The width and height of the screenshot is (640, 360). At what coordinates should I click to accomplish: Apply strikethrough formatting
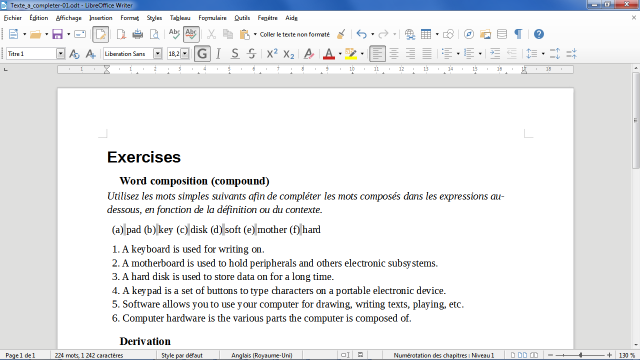point(251,54)
